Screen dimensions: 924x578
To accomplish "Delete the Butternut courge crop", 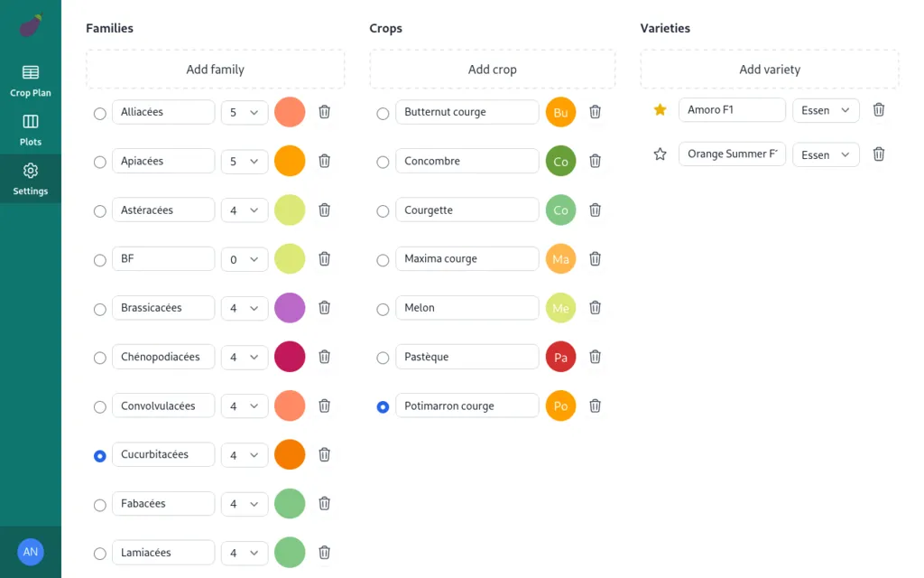I will coord(596,112).
